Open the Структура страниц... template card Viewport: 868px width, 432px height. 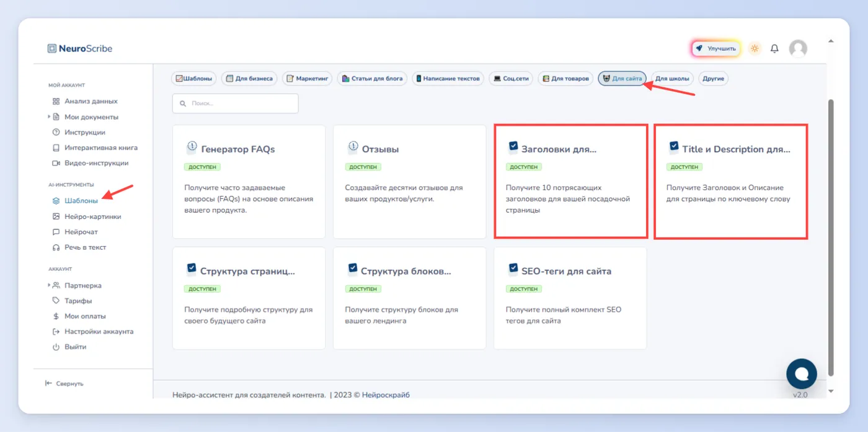tap(249, 298)
